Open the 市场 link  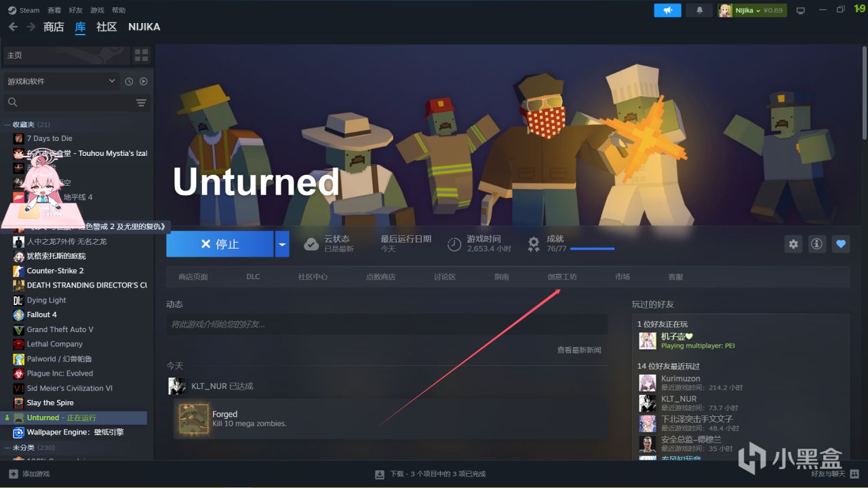tap(623, 277)
